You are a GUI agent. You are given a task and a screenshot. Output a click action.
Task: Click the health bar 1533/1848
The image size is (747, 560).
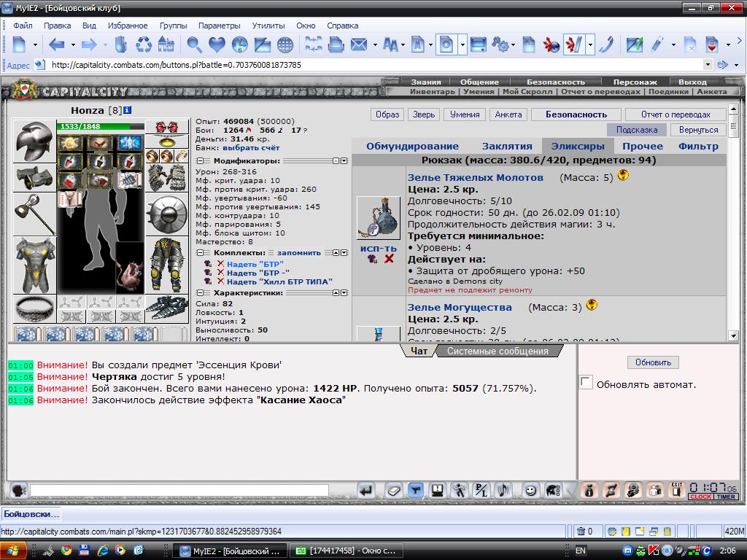click(100, 126)
